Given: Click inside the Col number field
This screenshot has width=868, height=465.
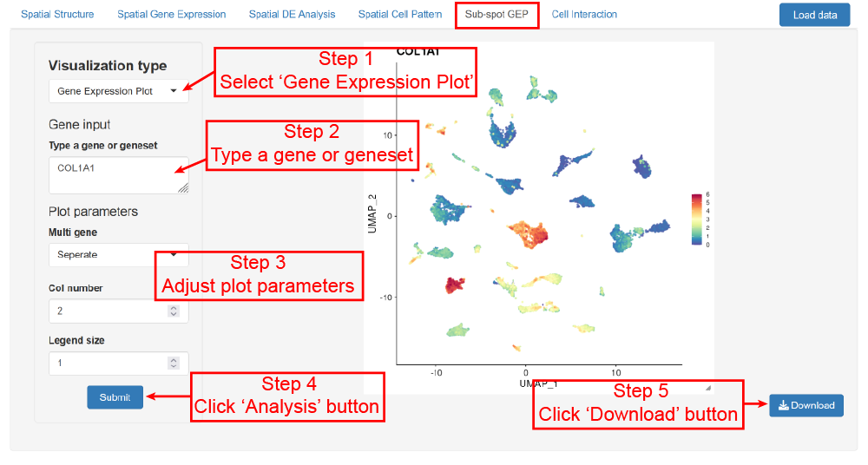Looking at the screenshot, I should (x=108, y=311).
